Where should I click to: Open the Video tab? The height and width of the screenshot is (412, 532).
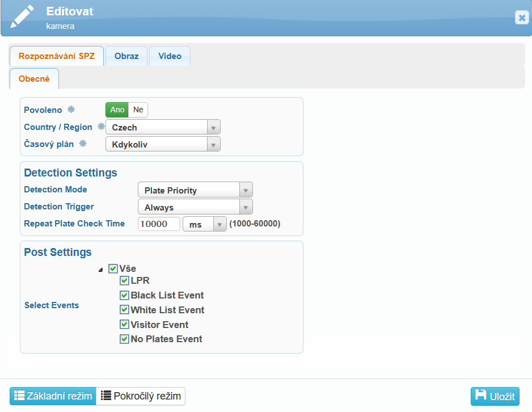point(170,56)
